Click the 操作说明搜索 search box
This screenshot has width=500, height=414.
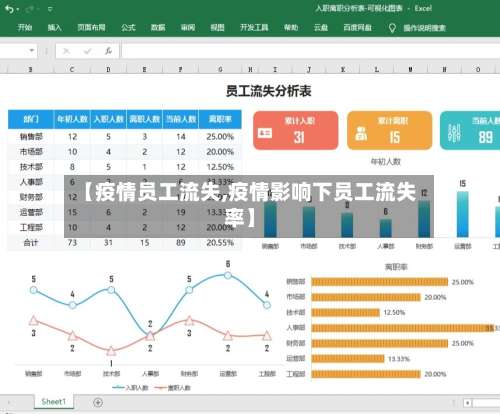pos(425,28)
